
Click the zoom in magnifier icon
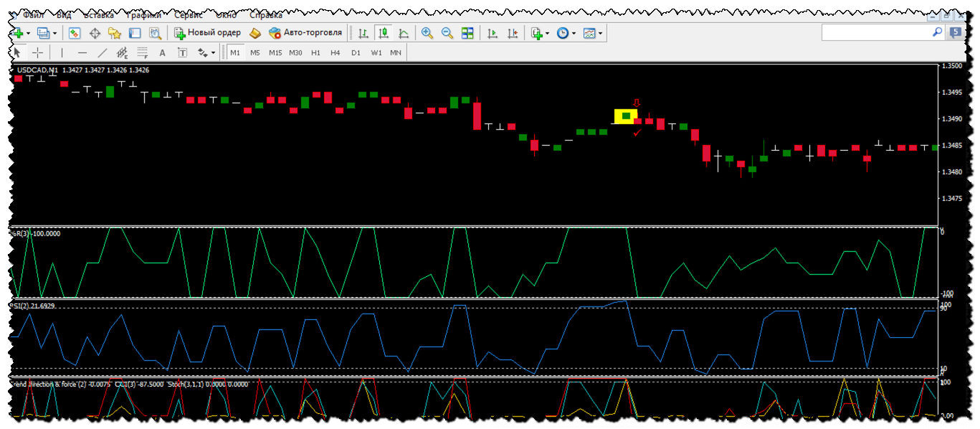click(427, 33)
